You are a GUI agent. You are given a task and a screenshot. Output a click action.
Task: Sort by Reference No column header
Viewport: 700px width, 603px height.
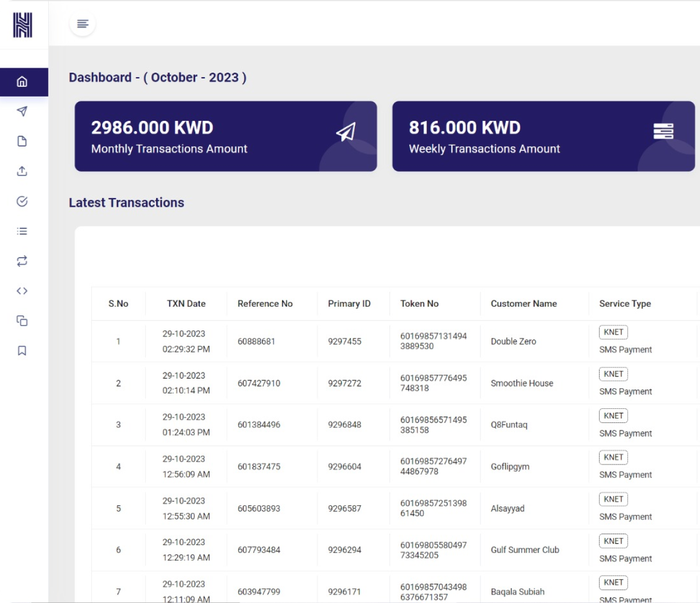[x=265, y=304]
